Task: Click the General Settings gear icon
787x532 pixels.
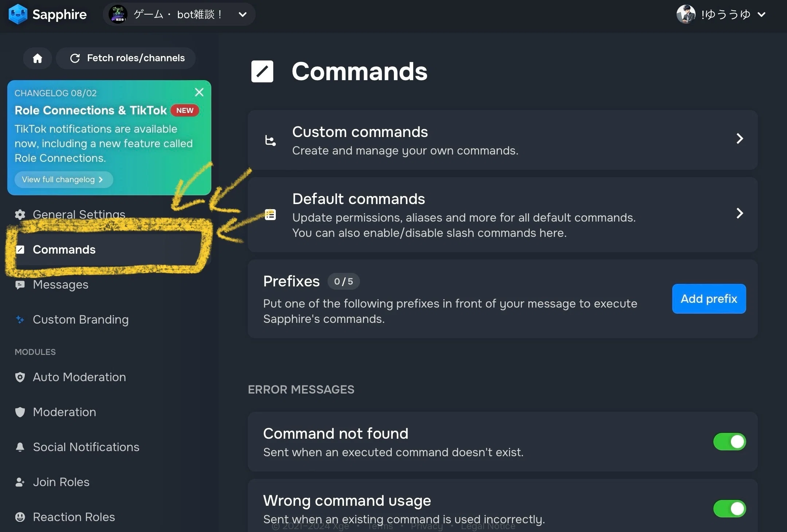Action: tap(20, 215)
